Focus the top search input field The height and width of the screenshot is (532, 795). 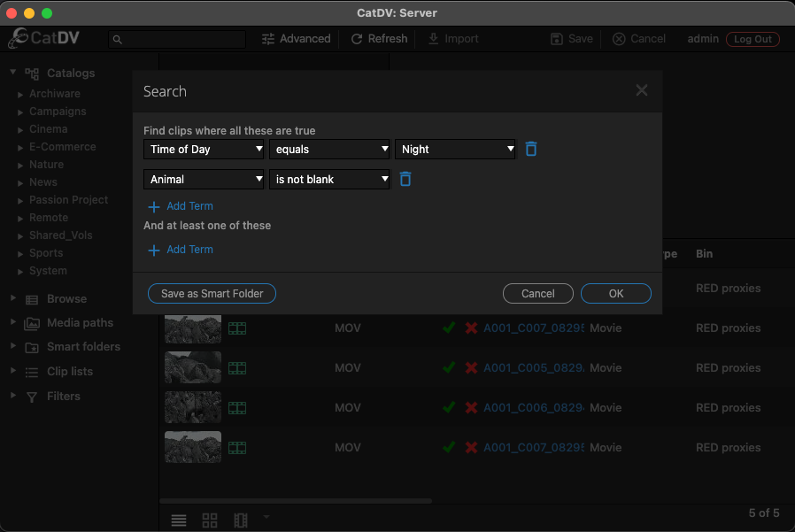[177, 39]
